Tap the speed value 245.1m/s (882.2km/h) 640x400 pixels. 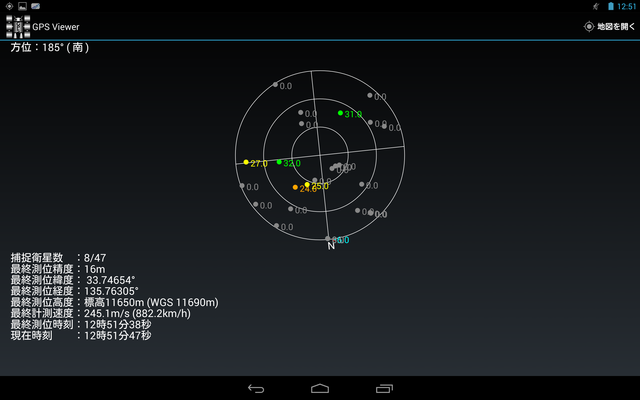click(x=137, y=313)
